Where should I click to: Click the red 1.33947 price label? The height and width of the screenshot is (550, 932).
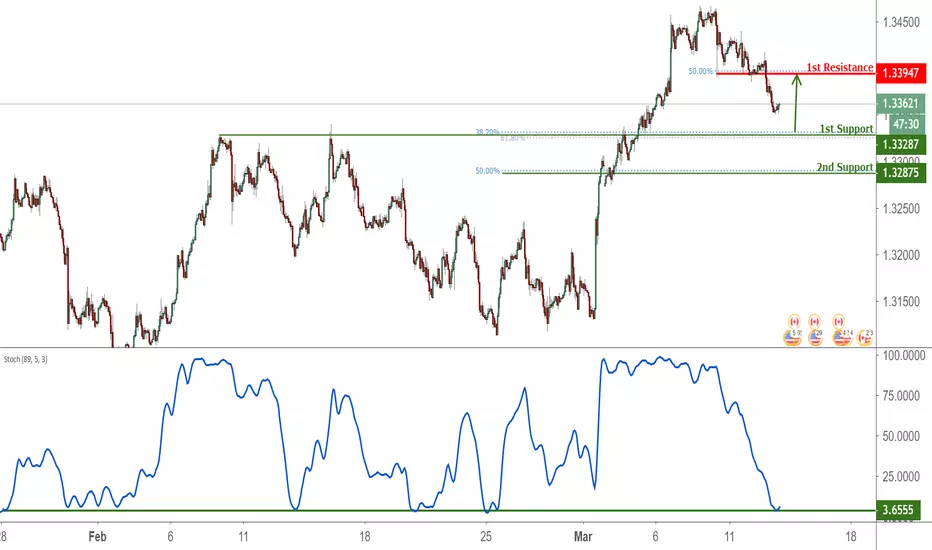[x=900, y=73]
